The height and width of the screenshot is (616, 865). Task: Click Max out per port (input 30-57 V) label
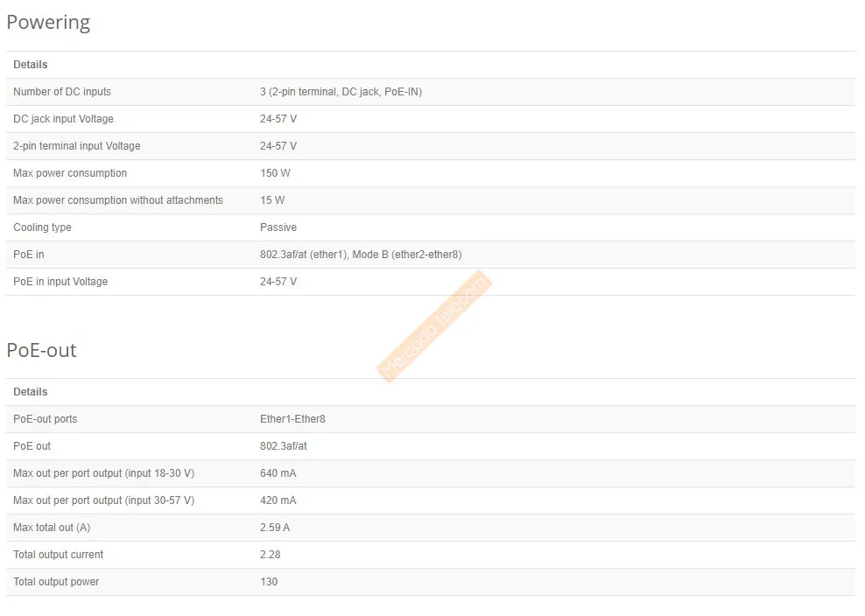click(103, 500)
